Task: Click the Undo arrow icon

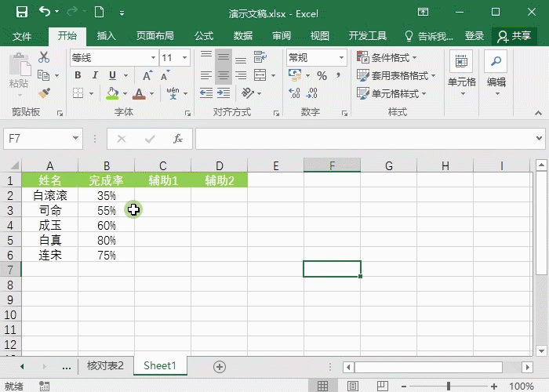Action: (45, 12)
